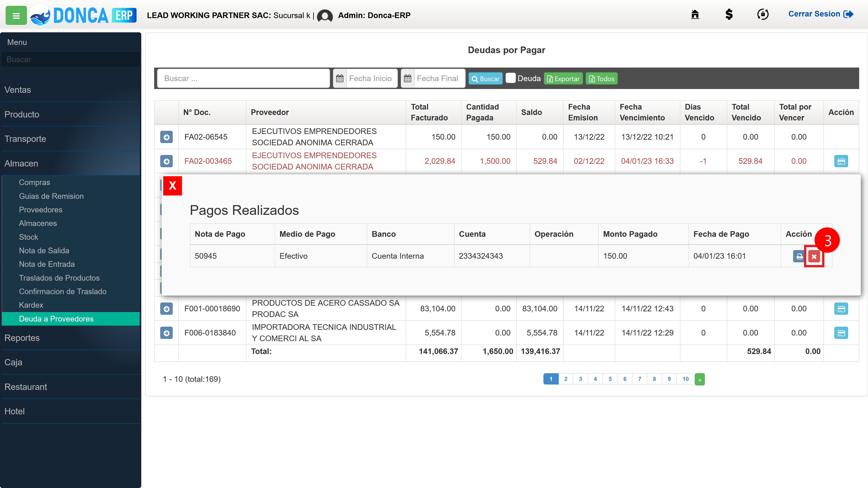Expand the Transporte menu
The height and width of the screenshot is (488, 868).
click(x=71, y=139)
